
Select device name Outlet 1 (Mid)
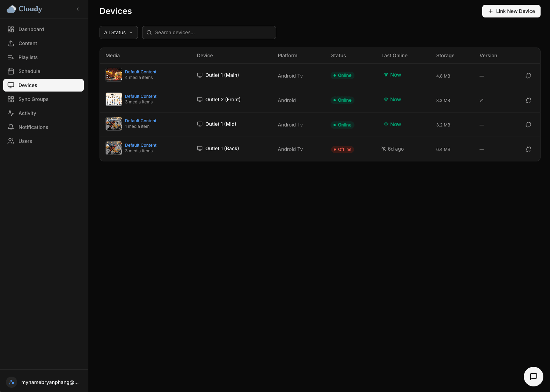(x=221, y=124)
